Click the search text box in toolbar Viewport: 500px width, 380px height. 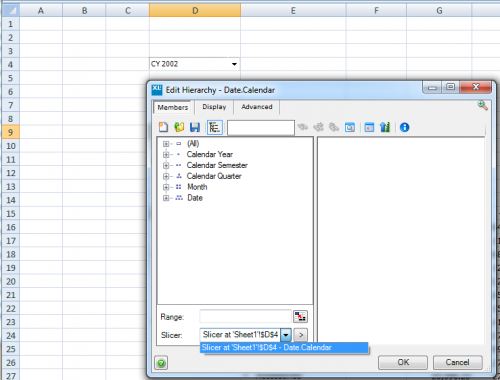coord(261,127)
